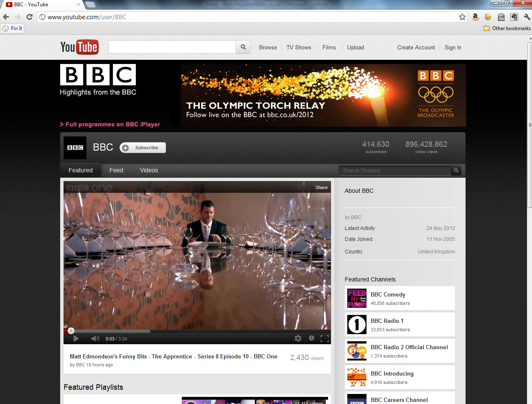Open BBC Comedy featured channel link
This screenshot has width=532, height=404.
pyautogui.click(x=387, y=294)
